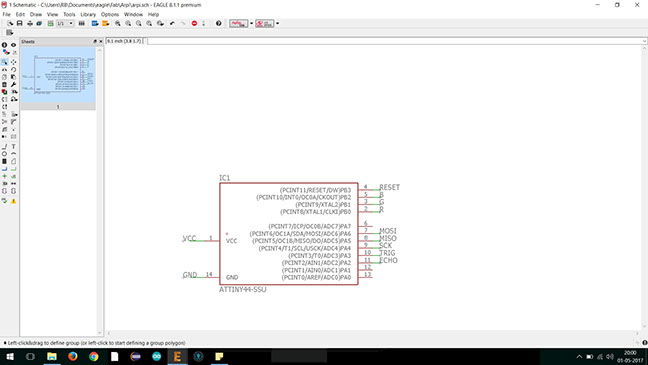This screenshot has height=365, width=648.
Task: Undock the Sheets panel
Action: click(x=95, y=42)
